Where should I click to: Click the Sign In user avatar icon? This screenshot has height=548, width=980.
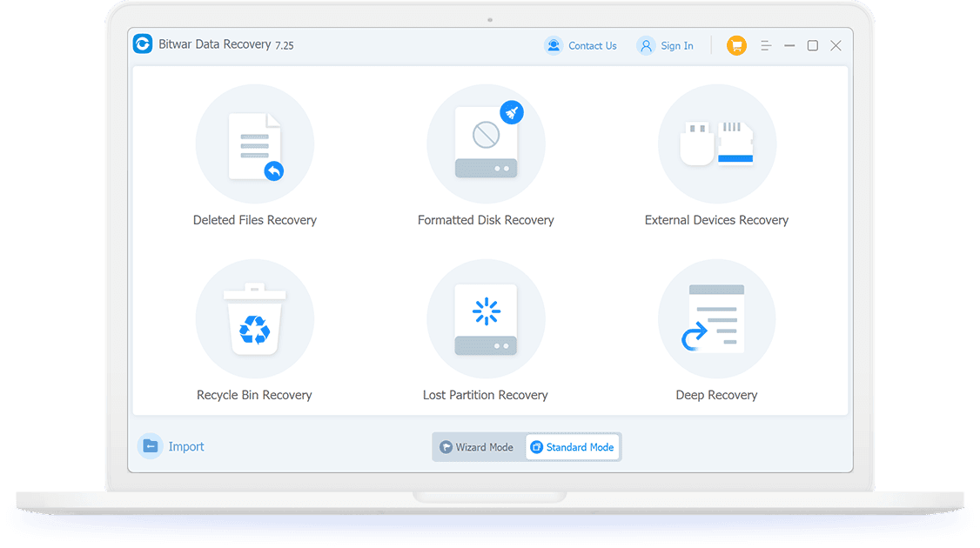click(646, 46)
